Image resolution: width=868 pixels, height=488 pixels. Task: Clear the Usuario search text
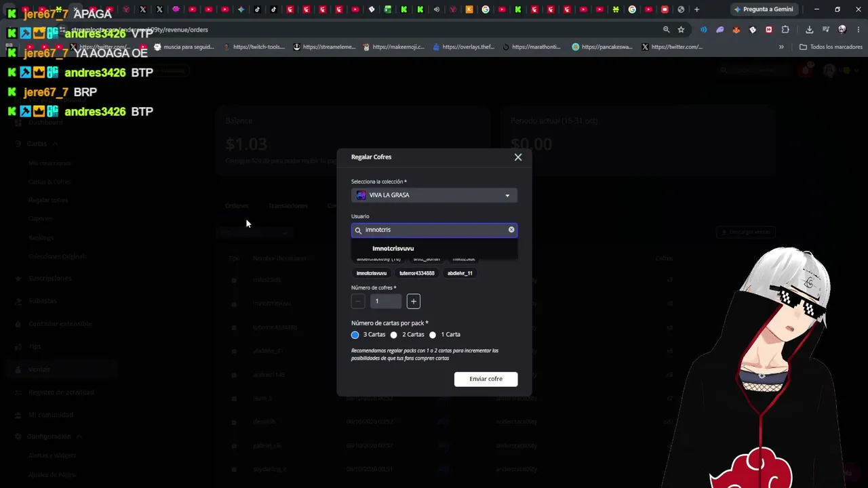(511, 230)
